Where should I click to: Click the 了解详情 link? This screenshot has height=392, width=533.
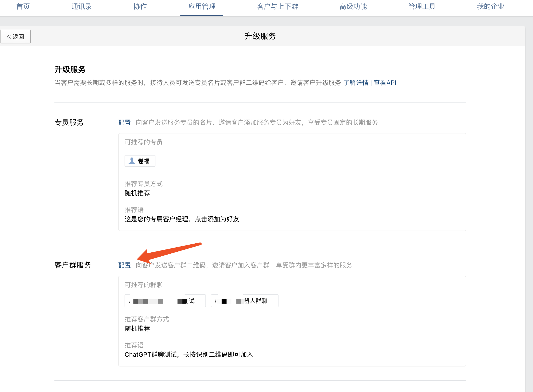coord(356,83)
